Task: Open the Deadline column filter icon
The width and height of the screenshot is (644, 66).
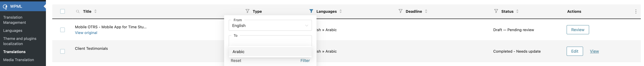Action: point(400,11)
